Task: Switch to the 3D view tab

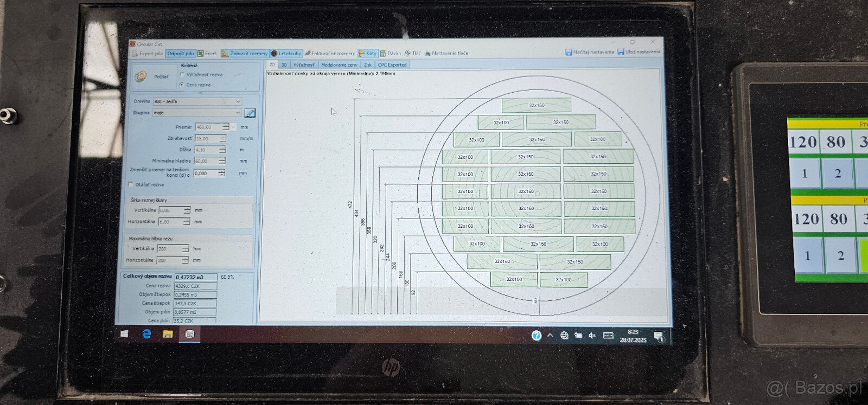Action: [284, 65]
